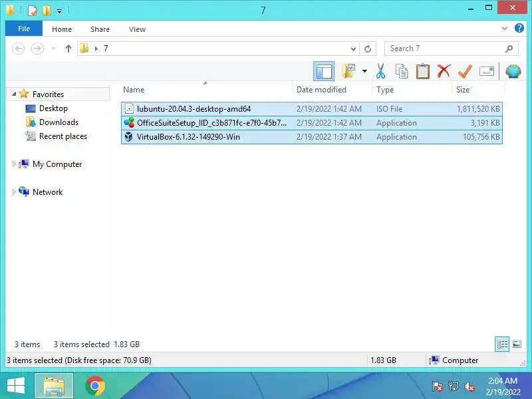
Task: Click the red X Delete icon
Action: [x=444, y=71]
